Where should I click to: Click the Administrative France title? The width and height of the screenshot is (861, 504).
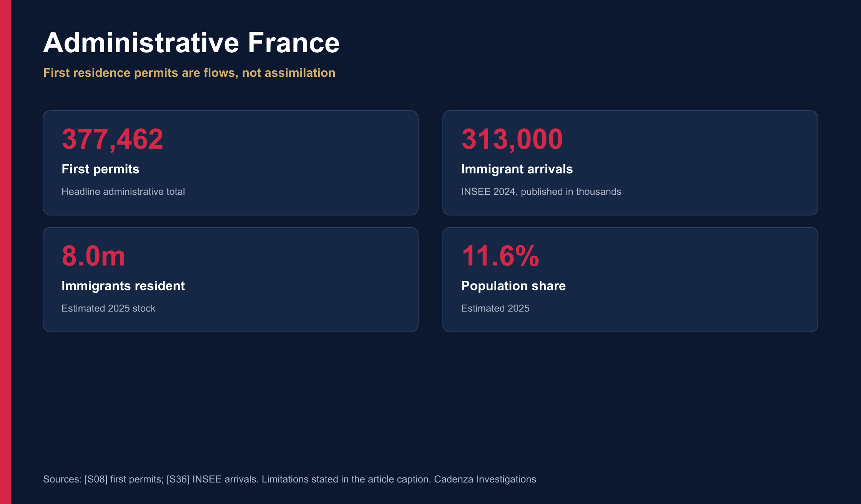[191, 43]
